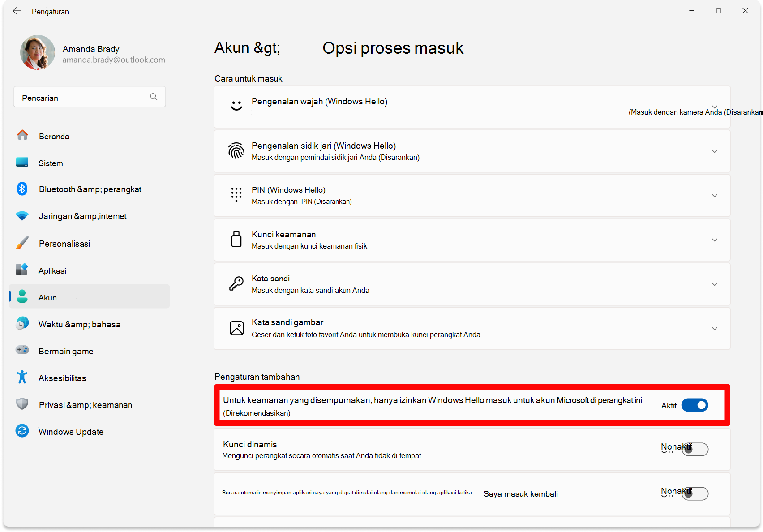Click the Cara untuk masuk heading
The image size is (763, 532).
pos(249,78)
